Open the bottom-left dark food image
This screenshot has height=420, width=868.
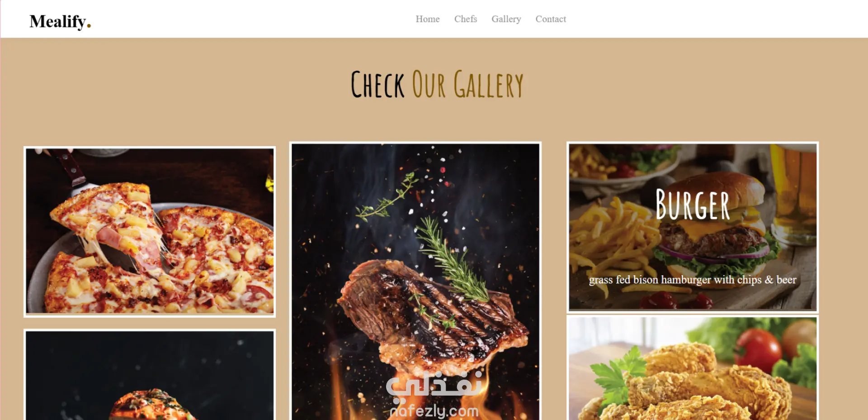pyautogui.click(x=150, y=375)
